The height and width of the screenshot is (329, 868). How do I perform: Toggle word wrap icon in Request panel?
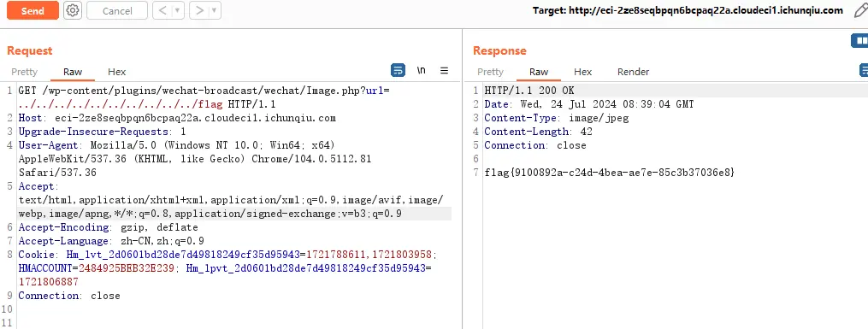(x=398, y=70)
